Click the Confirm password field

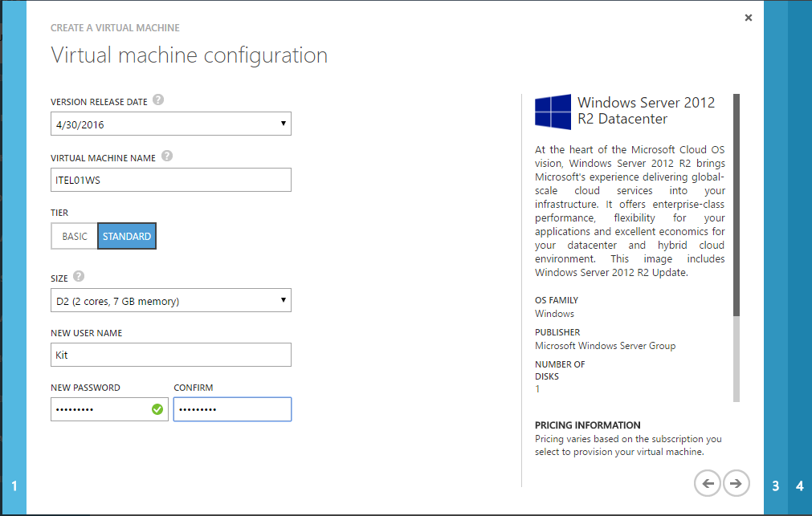pyautogui.click(x=233, y=409)
